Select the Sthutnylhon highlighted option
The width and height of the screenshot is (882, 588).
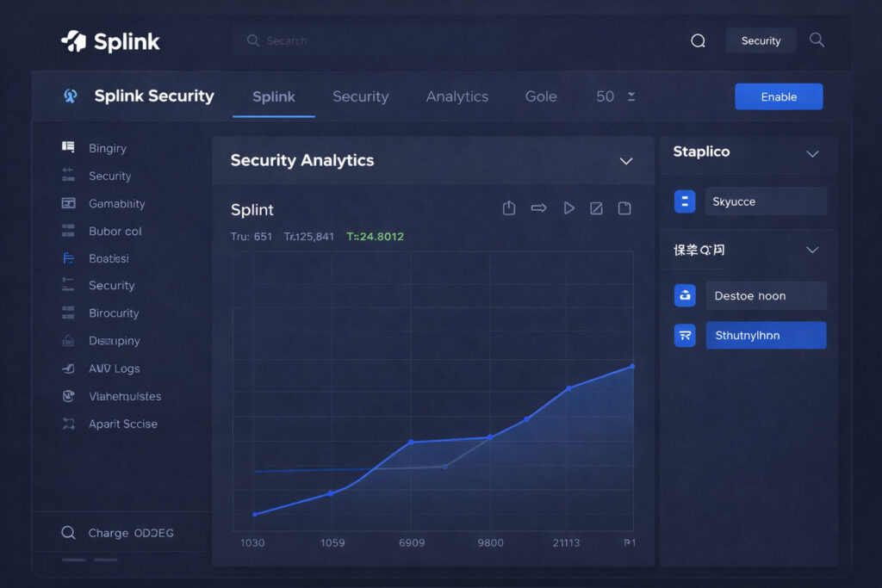[766, 335]
